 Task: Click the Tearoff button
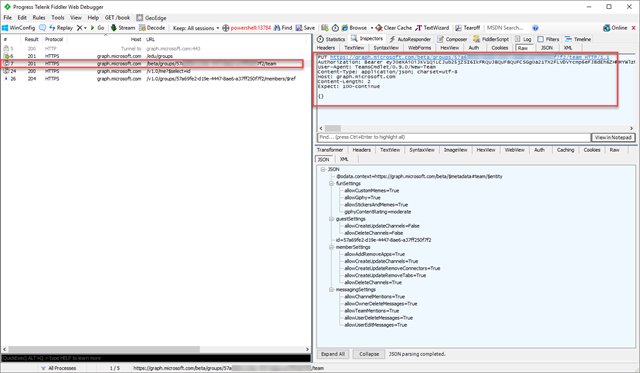468,28
